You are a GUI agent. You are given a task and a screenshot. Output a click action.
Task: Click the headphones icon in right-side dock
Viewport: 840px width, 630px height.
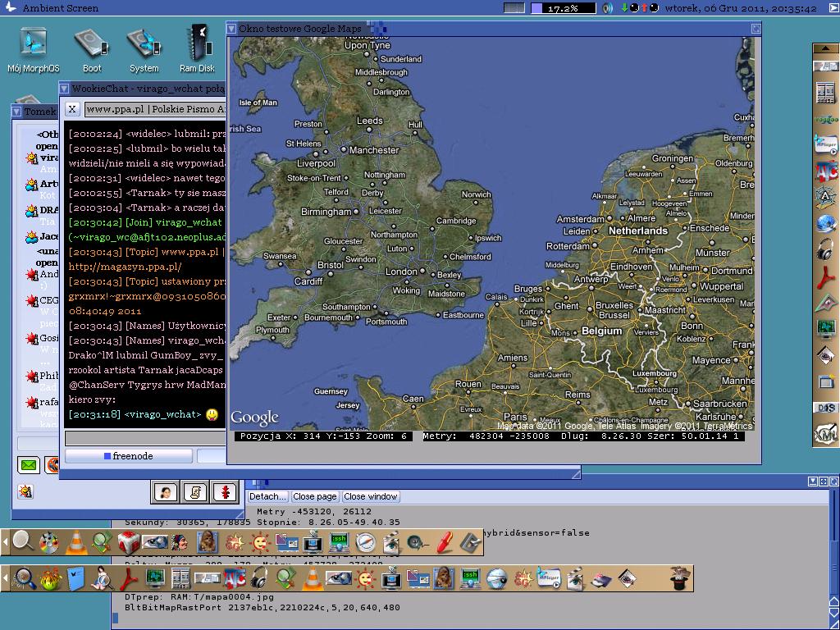(x=825, y=249)
